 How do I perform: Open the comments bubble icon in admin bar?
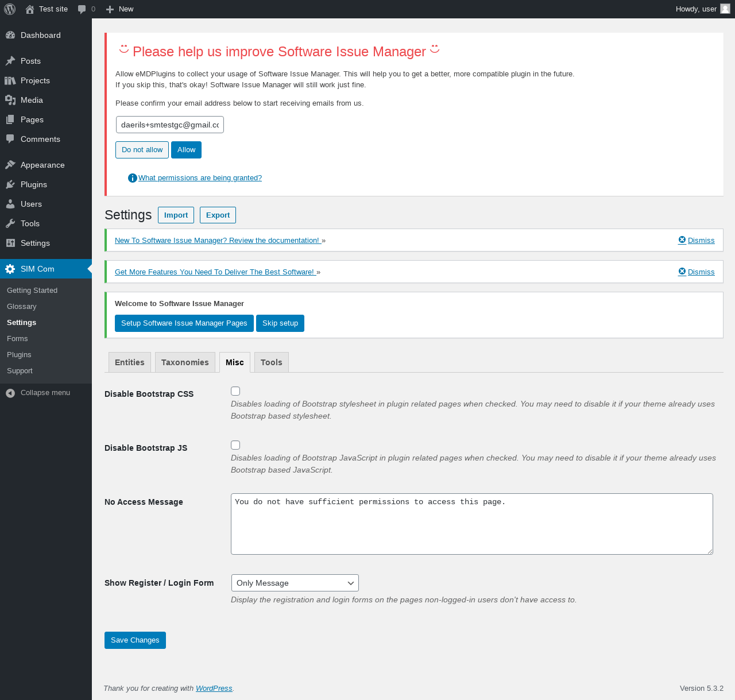[82, 9]
